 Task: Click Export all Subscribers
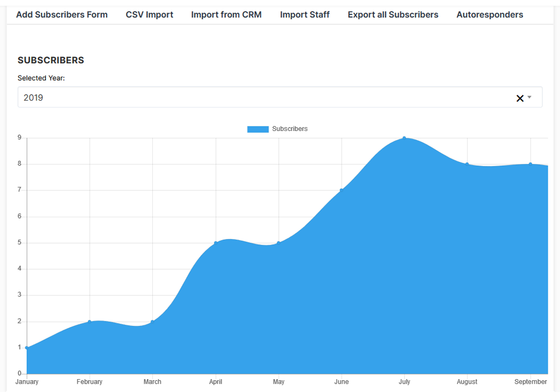tap(393, 15)
